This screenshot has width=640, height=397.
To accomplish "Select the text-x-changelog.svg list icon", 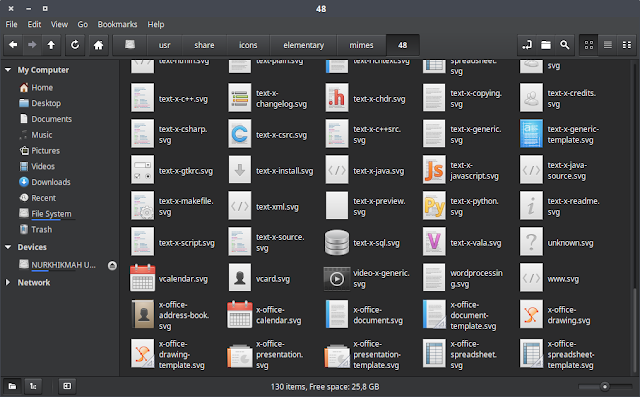I will [240, 98].
